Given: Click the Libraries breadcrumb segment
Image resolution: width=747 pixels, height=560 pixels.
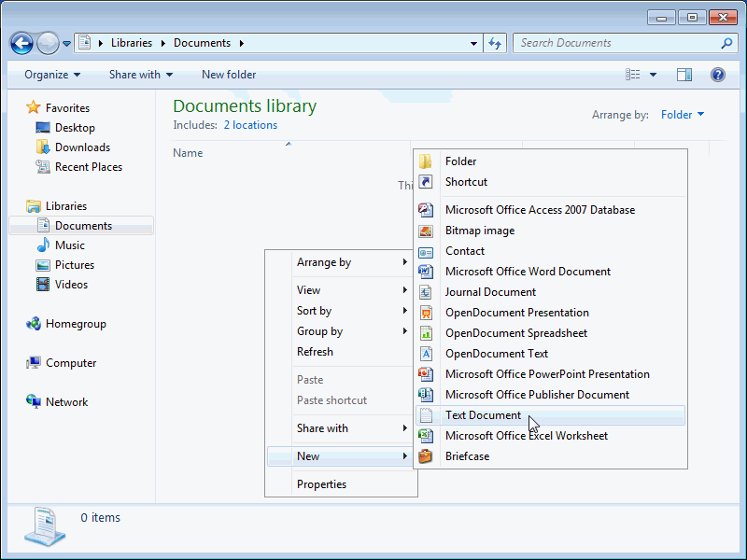Looking at the screenshot, I should [x=132, y=43].
